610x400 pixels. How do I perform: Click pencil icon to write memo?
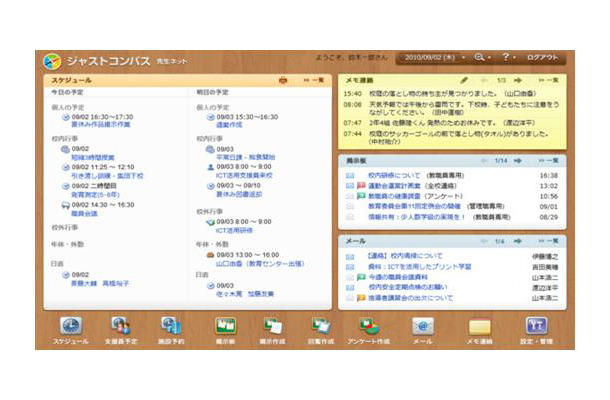point(464,80)
